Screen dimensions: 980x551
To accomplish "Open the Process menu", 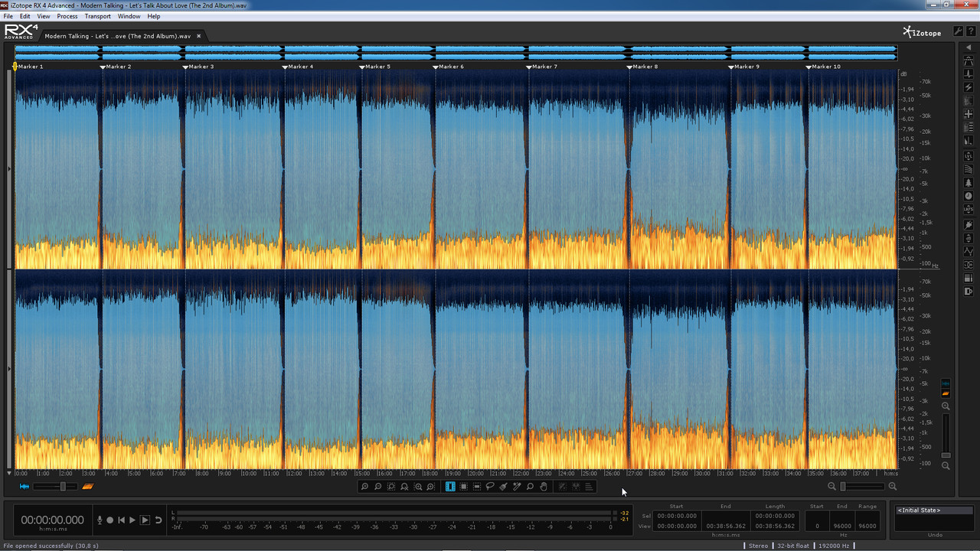I will click(67, 16).
